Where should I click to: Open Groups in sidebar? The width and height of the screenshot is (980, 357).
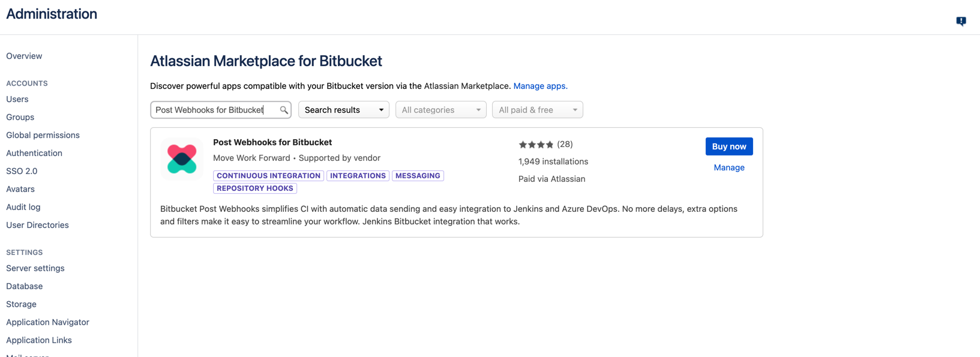coord(20,117)
